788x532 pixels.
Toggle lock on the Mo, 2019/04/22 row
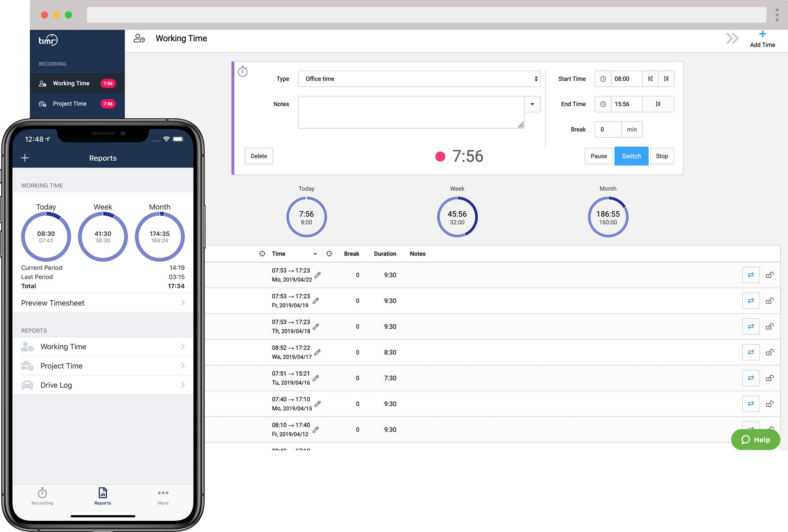(x=770, y=275)
